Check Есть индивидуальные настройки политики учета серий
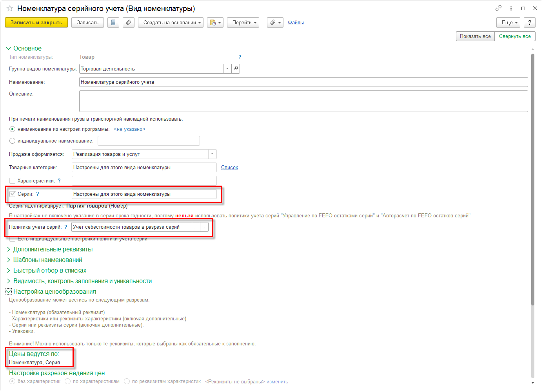 tap(13, 239)
